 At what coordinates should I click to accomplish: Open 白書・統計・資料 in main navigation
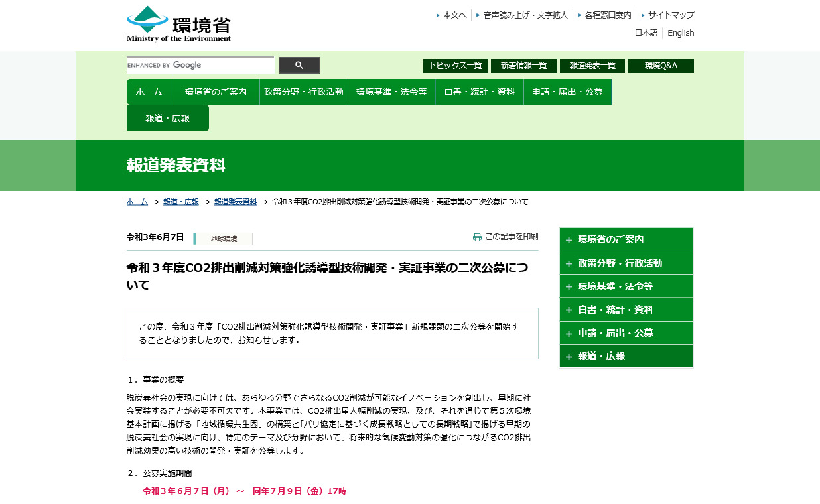[x=479, y=92]
